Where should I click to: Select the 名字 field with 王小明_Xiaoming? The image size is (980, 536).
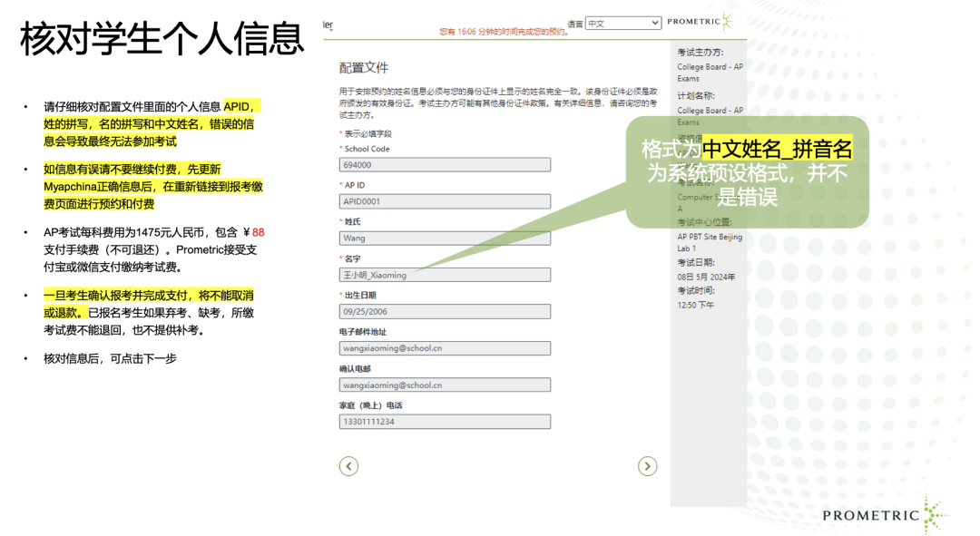(445, 275)
